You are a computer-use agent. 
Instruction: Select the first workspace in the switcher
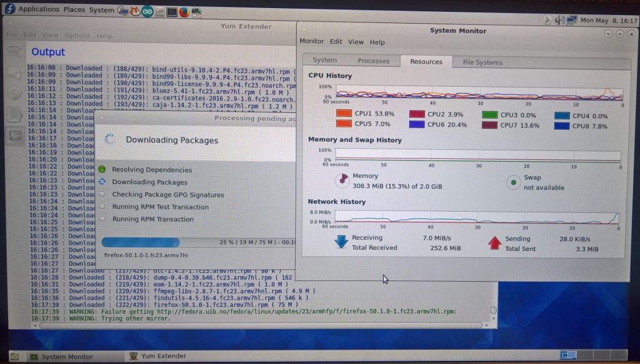(x=568, y=355)
